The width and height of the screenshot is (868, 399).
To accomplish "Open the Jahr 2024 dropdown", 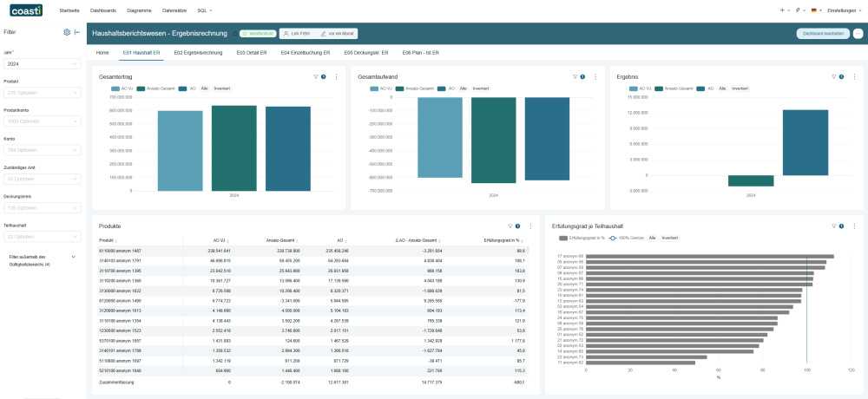I will click(42, 63).
